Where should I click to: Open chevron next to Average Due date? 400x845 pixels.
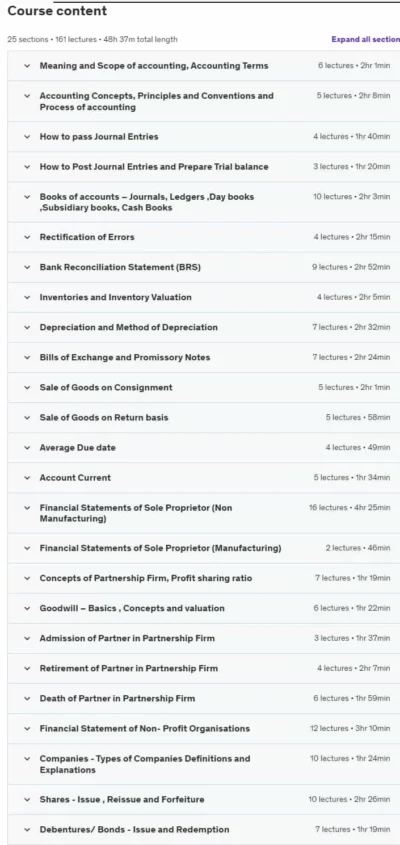(x=27, y=448)
